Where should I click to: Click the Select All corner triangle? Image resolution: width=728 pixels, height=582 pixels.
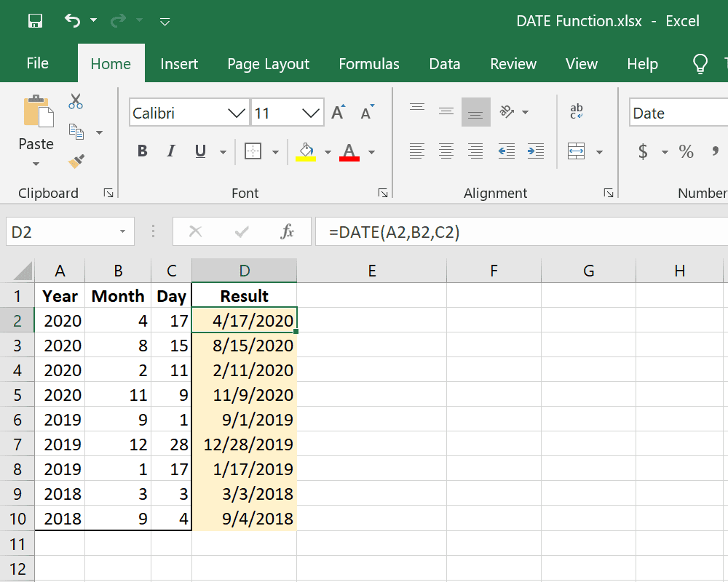23,271
